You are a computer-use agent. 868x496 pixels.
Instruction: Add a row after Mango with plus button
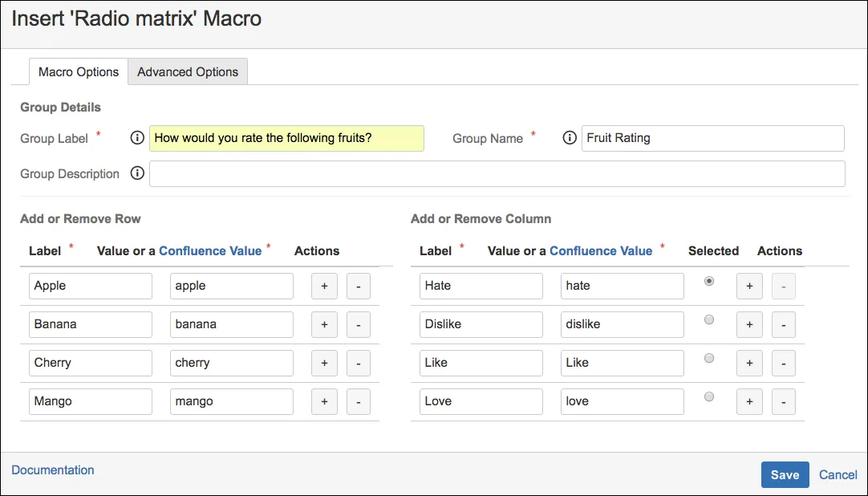(x=324, y=401)
